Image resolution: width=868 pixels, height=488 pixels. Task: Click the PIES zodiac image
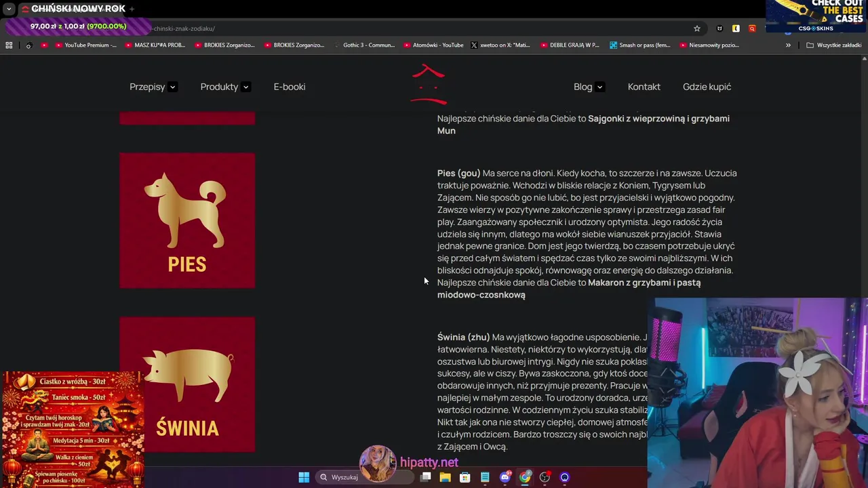pos(187,220)
